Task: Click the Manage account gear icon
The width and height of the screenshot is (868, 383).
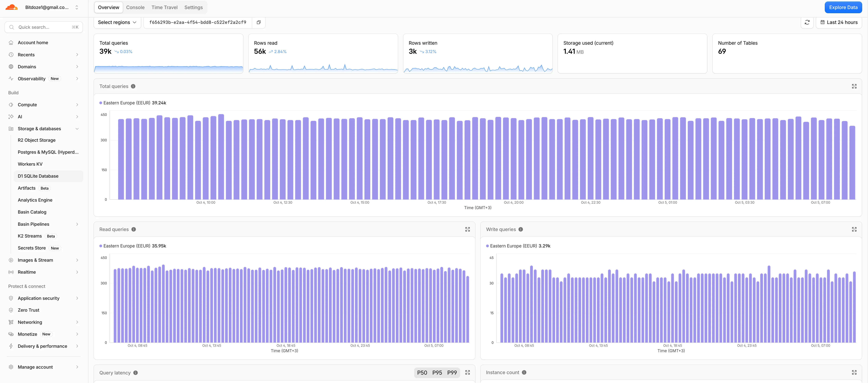Action: pos(11,367)
